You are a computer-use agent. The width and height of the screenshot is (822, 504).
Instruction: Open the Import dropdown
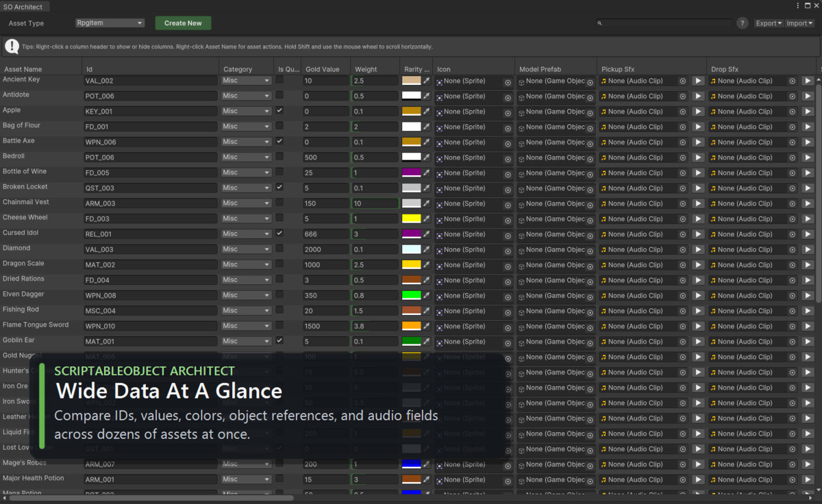(x=799, y=23)
